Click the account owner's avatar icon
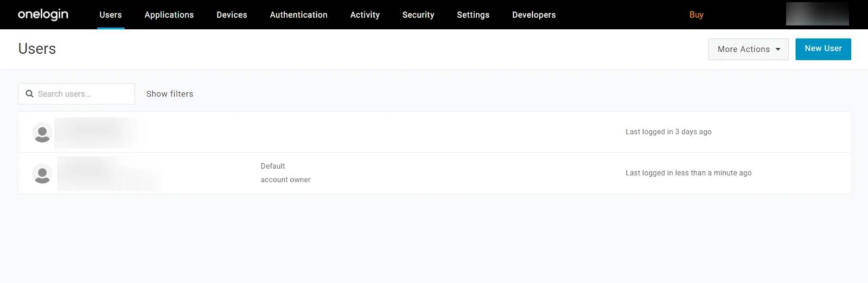 (42, 173)
